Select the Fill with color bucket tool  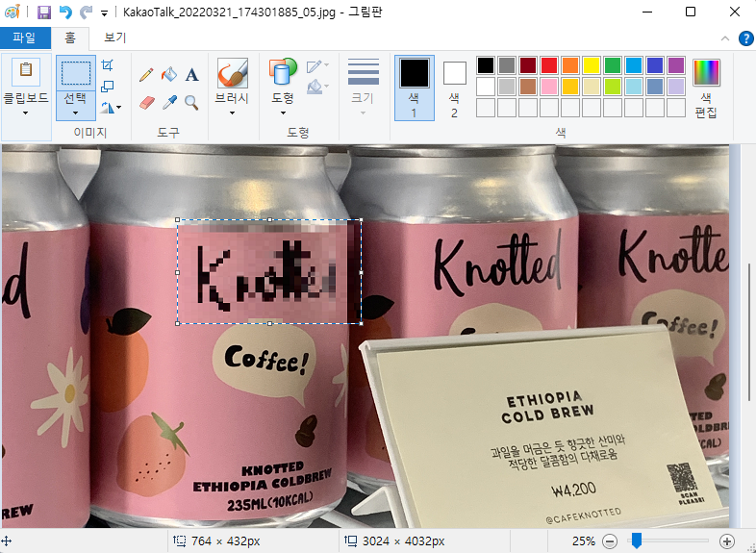coord(168,75)
